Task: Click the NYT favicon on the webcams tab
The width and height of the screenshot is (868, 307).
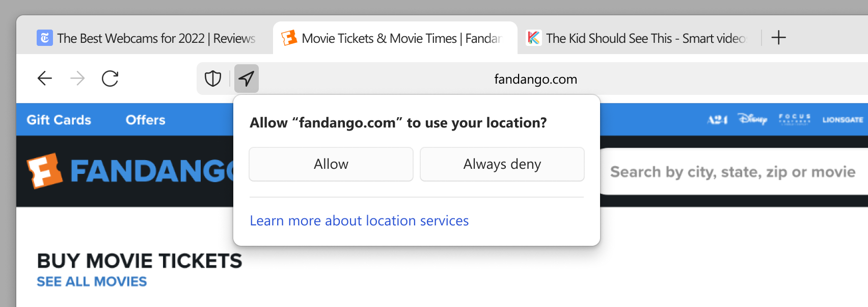Action: click(45, 38)
